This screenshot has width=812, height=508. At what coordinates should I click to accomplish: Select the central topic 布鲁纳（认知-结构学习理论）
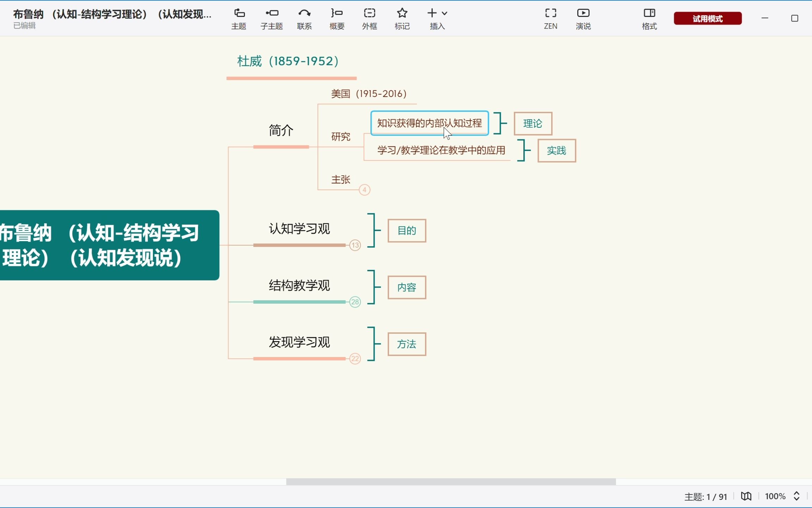pos(110,245)
